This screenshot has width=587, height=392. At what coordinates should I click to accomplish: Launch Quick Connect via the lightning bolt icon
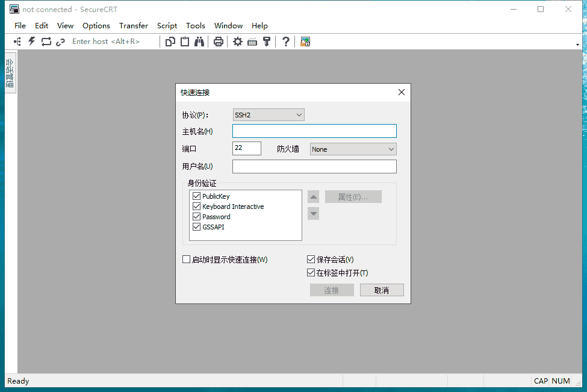[31, 41]
